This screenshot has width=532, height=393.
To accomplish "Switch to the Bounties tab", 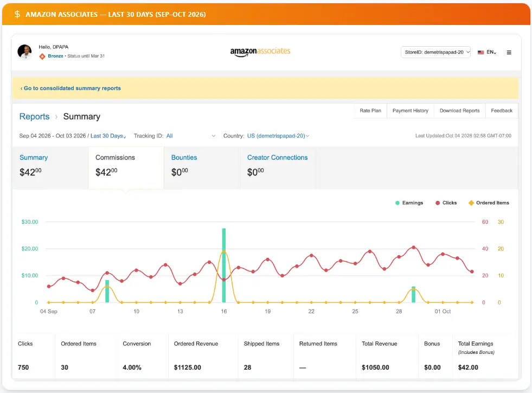I will [x=202, y=167].
